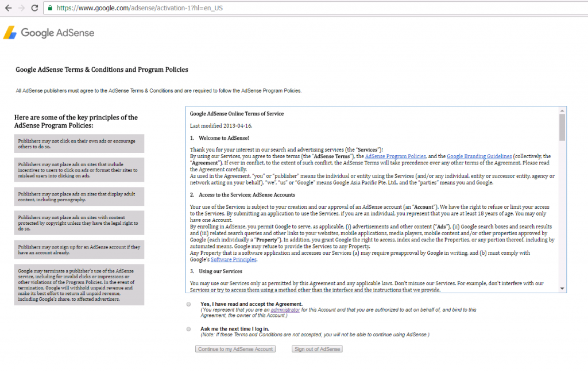Click Continue to my AdSense Account button
The height and width of the screenshot is (372, 588).
235,349
